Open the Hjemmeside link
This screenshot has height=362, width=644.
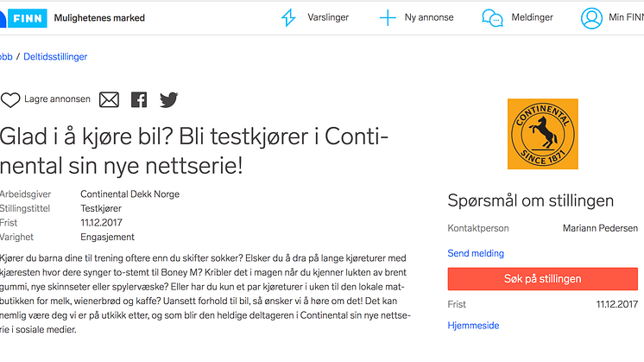[x=473, y=326]
